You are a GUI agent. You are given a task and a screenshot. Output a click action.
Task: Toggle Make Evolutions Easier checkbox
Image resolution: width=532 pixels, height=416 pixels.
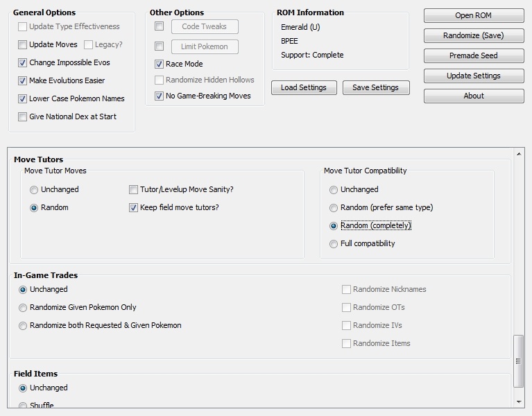coord(23,81)
